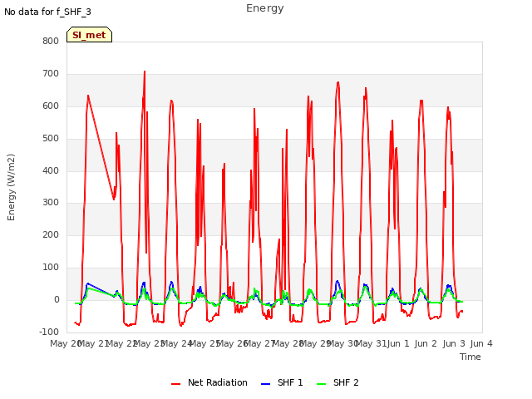Click the Energy (W/m2) y-axis label
This screenshot has width=532, height=399.
pyautogui.click(x=11, y=187)
